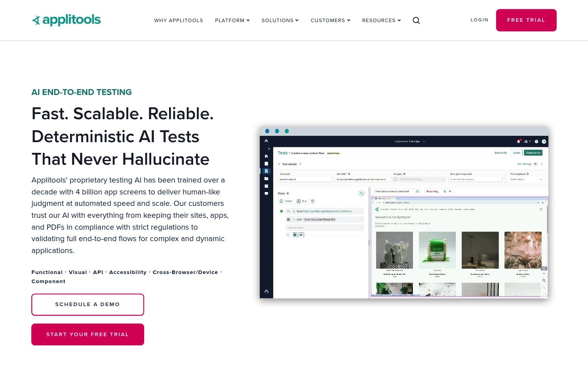
Task: Click the red stop icon next to 'Recording...'
Action: click(x=450, y=191)
